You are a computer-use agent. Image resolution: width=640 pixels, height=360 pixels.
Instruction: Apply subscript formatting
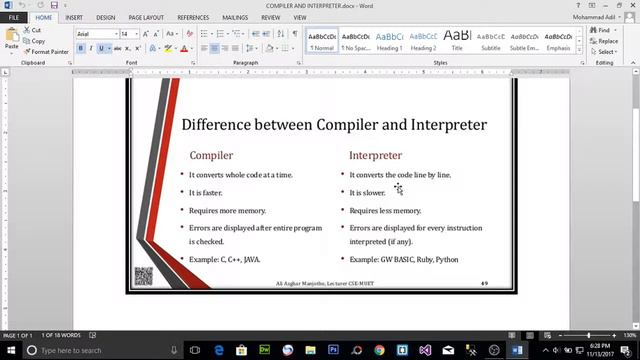point(128,49)
